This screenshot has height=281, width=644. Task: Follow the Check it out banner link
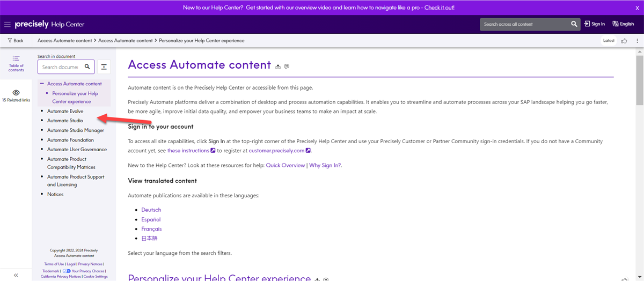click(440, 8)
